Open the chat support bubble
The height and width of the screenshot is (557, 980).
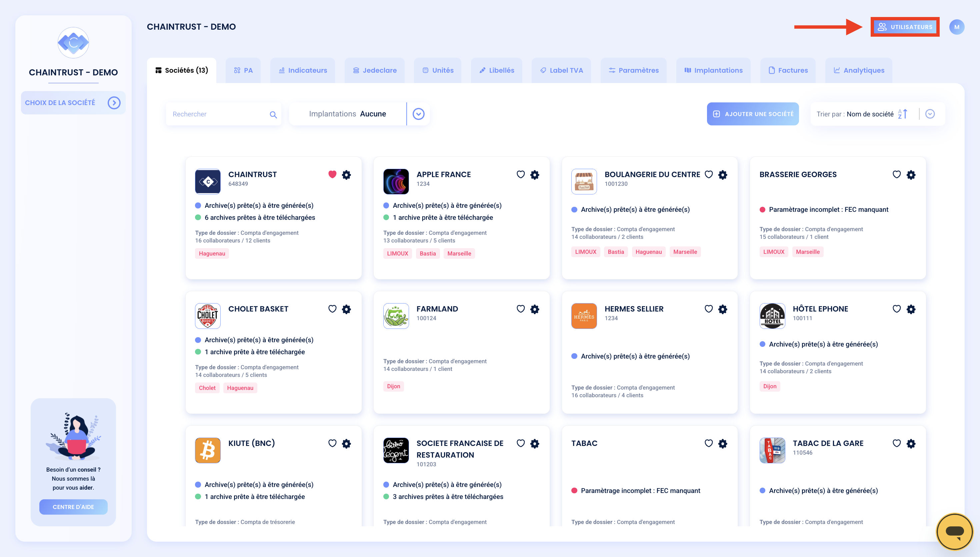(x=954, y=531)
